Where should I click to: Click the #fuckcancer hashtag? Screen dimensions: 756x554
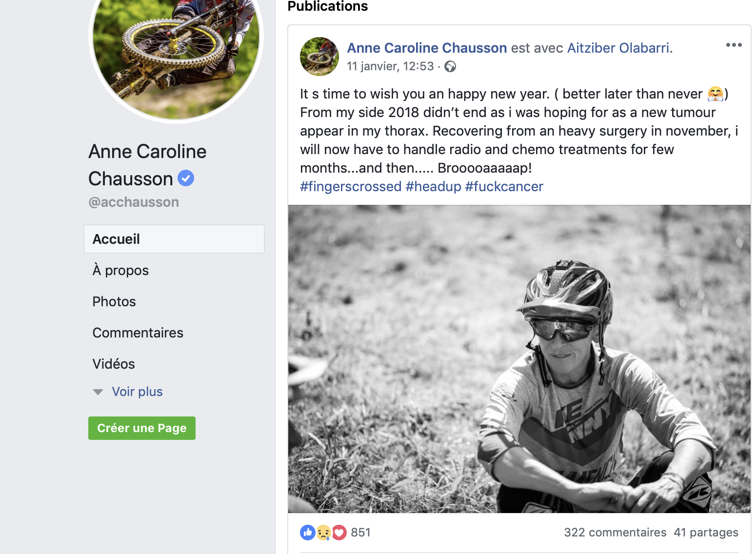coord(504,186)
